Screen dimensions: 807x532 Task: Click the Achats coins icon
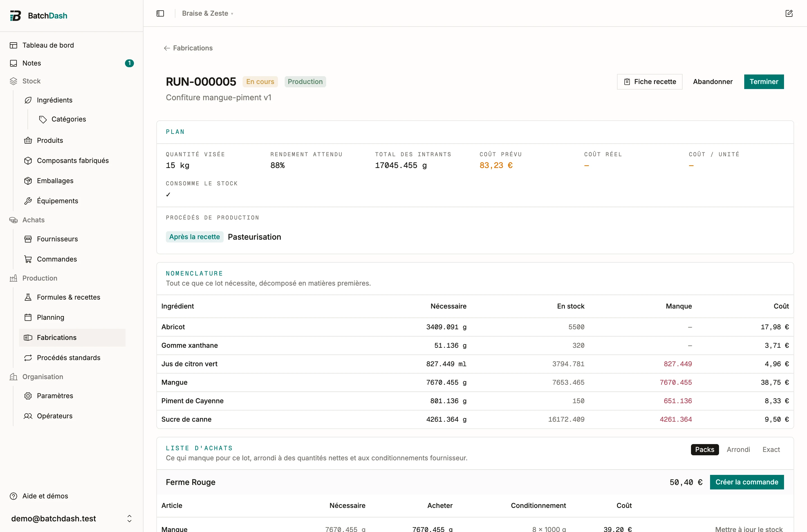[13, 220]
